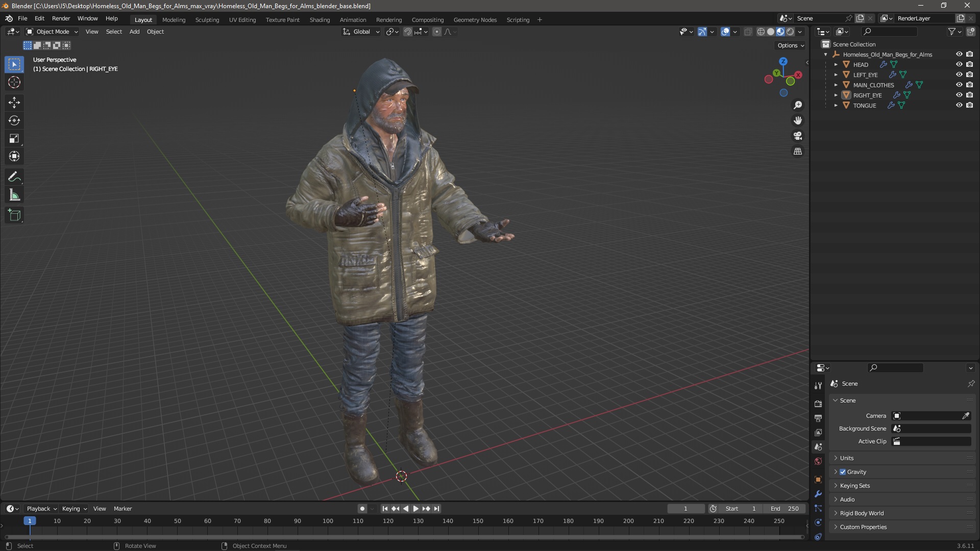Screen dimensions: 980x551
Task: Open the Add menu in viewport header
Action: 134,32
